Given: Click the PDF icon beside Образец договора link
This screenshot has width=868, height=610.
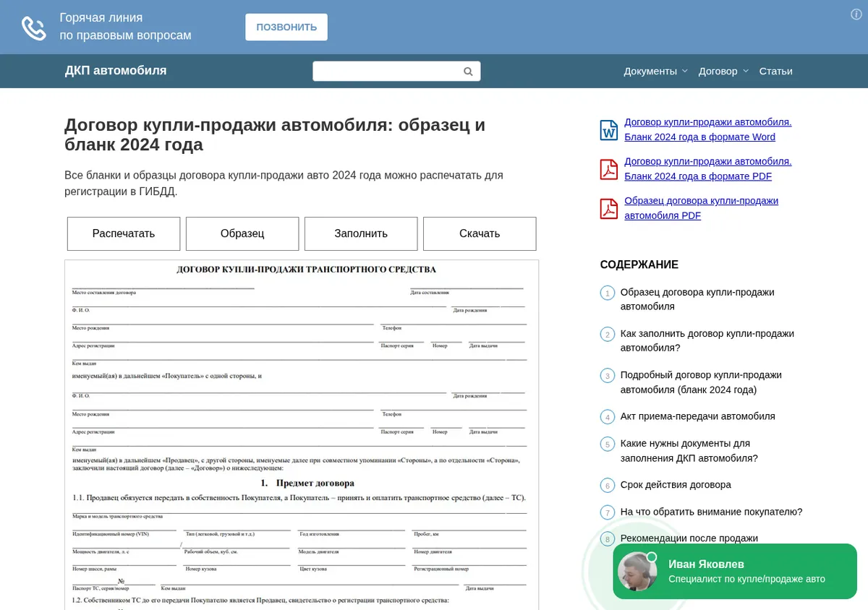Looking at the screenshot, I should (x=609, y=208).
